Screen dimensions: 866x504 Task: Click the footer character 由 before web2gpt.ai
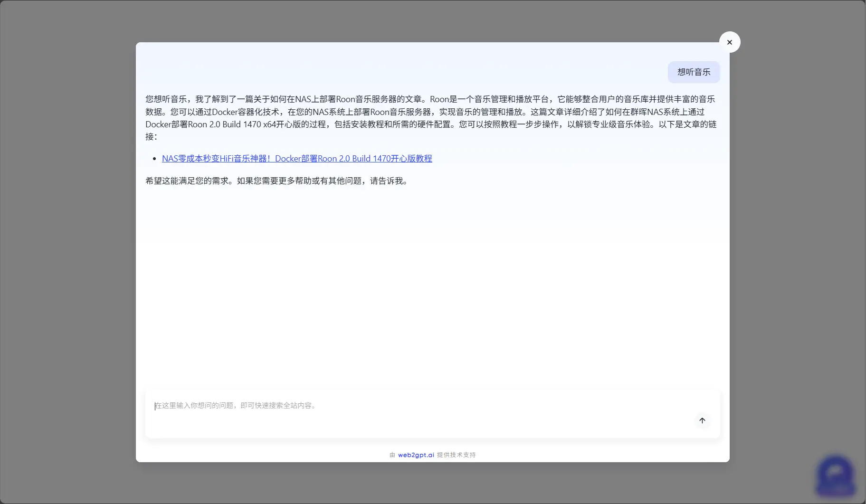[x=392, y=455]
